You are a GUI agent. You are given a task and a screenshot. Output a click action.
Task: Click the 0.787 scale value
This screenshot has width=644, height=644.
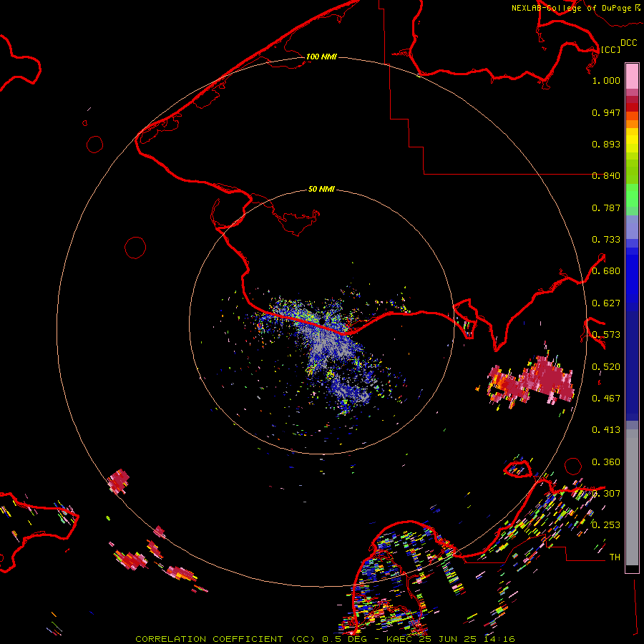pyautogui.click(x=606, y=208)
